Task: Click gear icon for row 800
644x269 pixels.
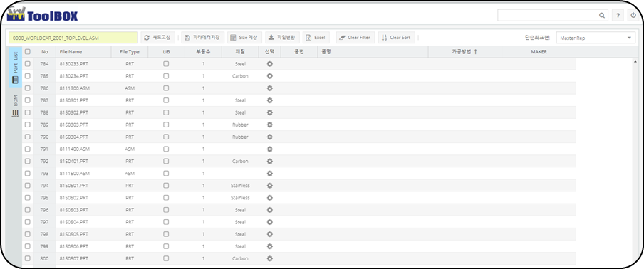Action: tap(270, 259)
